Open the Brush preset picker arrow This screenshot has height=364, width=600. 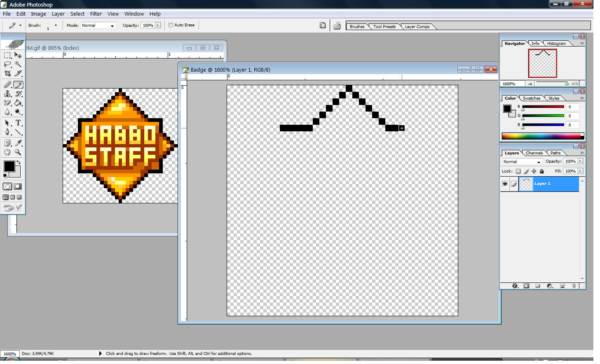click(56, 26)
